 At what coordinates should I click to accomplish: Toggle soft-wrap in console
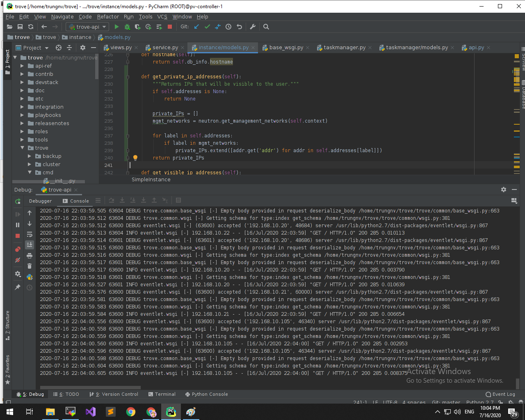(x=30, y=234)
